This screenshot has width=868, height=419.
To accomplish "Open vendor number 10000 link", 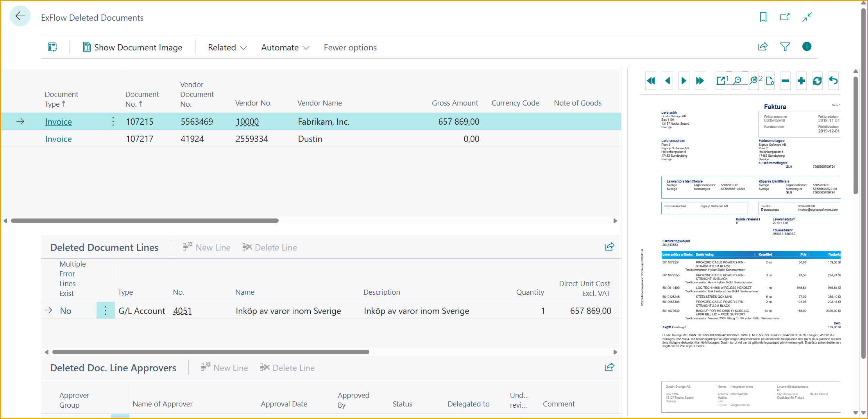I will coord(247,122).
